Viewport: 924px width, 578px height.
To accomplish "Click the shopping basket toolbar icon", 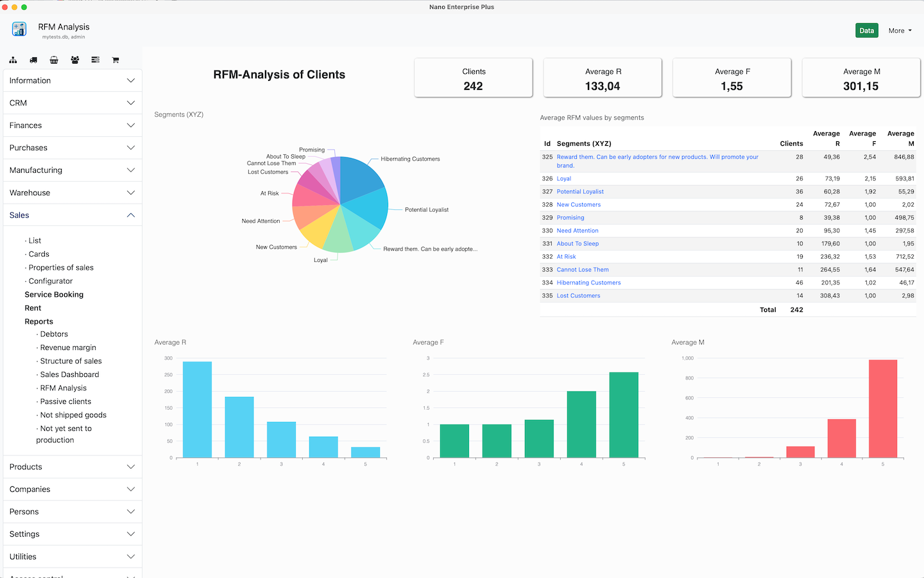I will coord(54,60).
